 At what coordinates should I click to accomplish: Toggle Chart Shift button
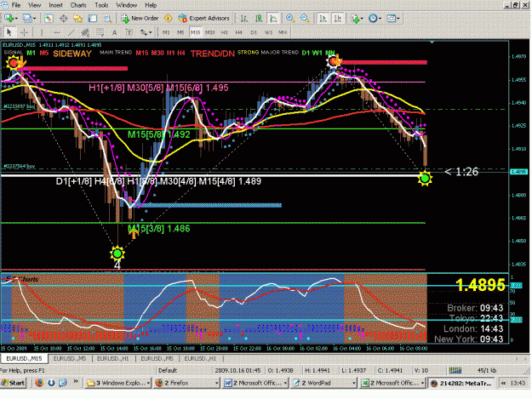[x=338, y=19]
